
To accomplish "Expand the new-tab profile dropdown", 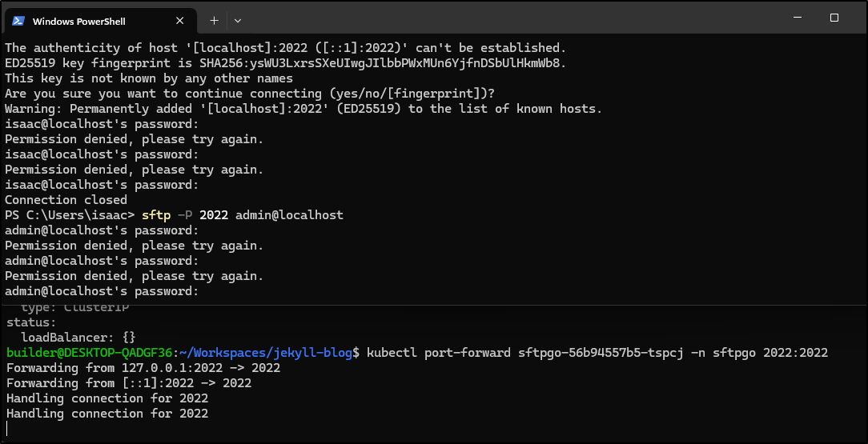I will tap(238, 21).
